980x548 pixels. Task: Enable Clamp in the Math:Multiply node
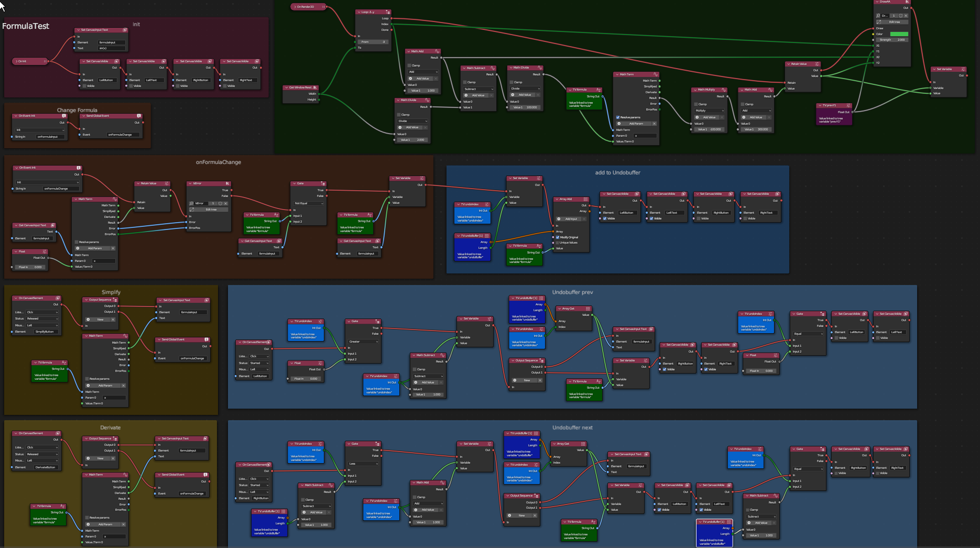coord(696,104)
